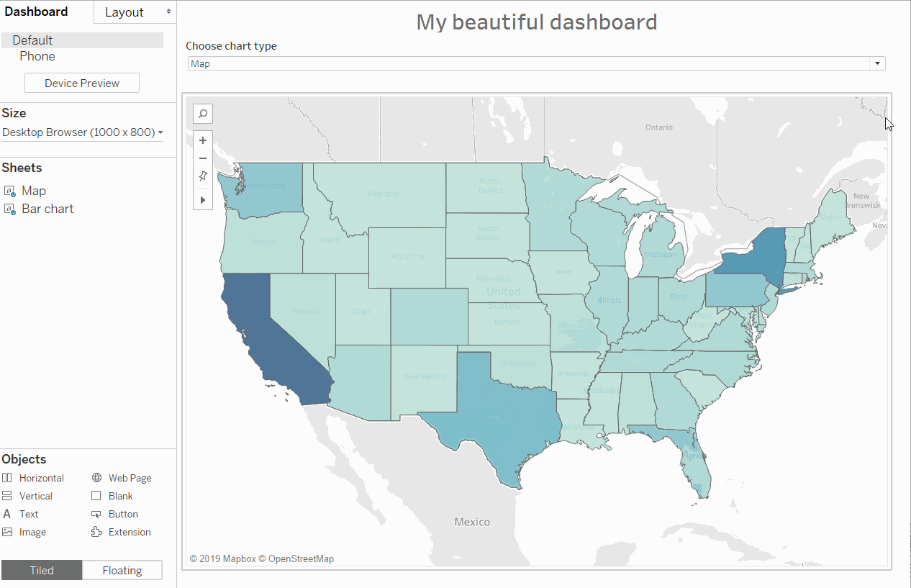Add an Extension object
The width and height of the screenshot is (911, 588).
point(97,533)
